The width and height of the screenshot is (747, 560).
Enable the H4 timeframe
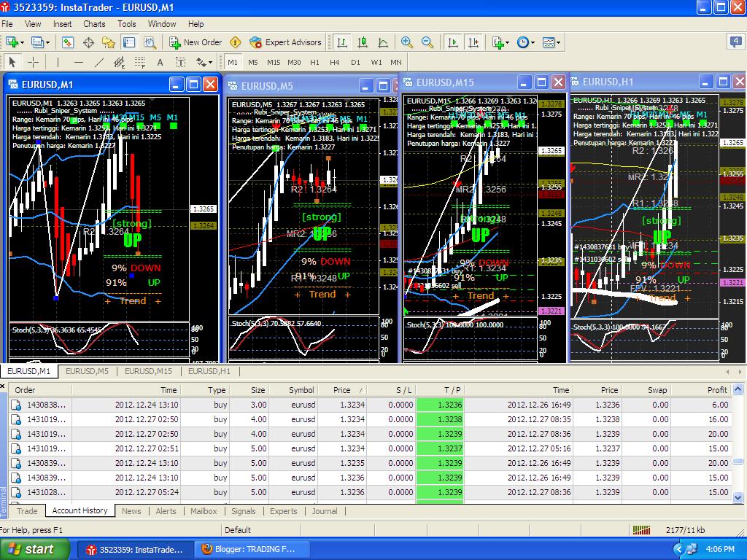click(335, 62)
